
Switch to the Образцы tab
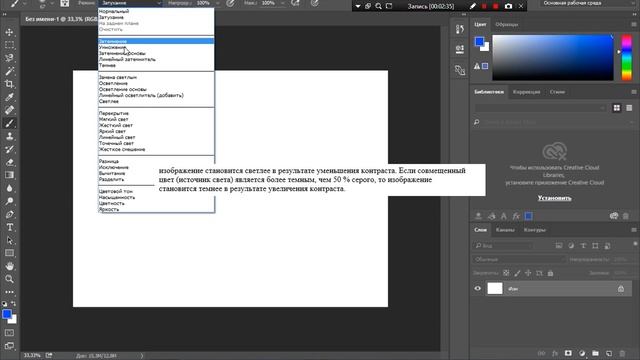click(x=507, y=24)
